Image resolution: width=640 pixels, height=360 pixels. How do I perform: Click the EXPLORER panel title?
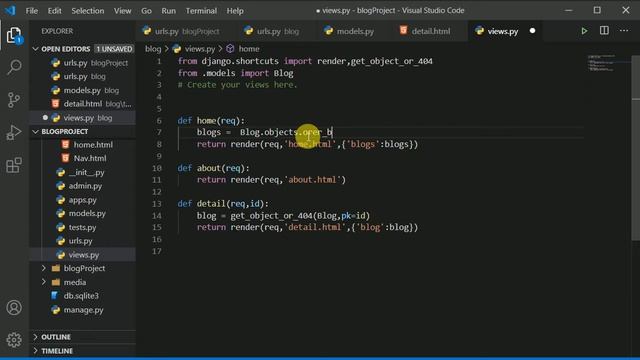click(x=57, y=31)
